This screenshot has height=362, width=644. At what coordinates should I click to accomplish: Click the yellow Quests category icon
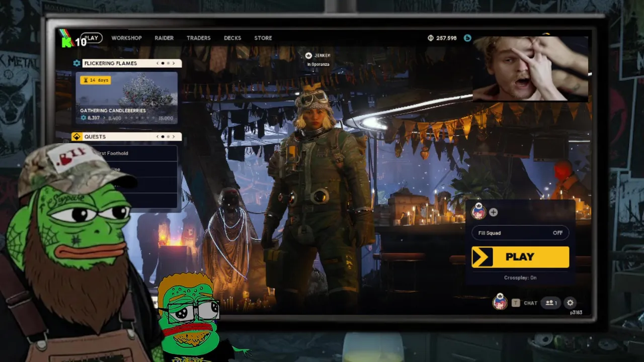76,137
